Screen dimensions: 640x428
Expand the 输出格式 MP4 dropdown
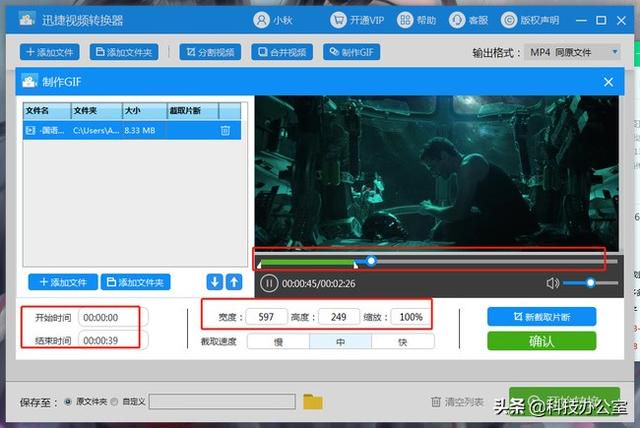(x=572, y=52)
